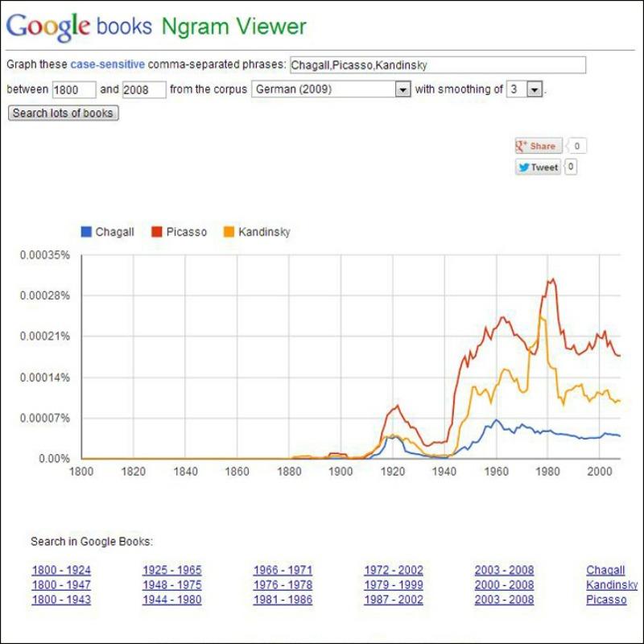Click the Google+ share count bubble
The height and width of the screenshot is (644, 644).
(x=576, y=146)
